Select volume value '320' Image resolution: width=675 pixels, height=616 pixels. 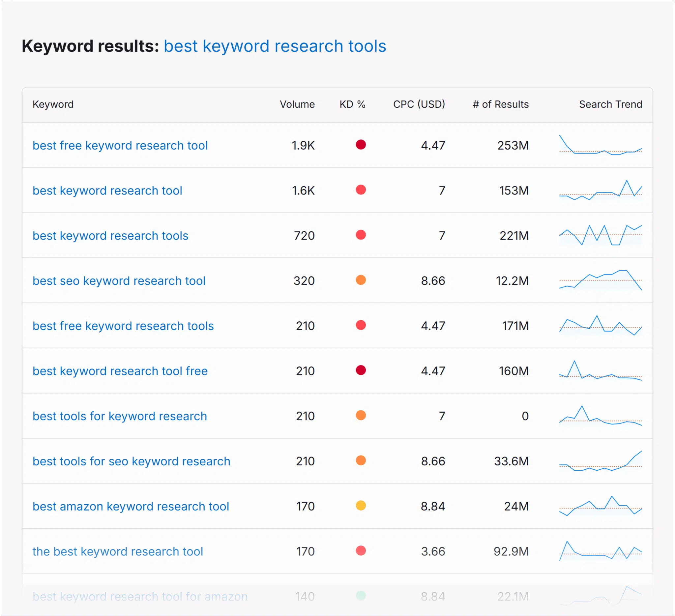coord(304,281)
